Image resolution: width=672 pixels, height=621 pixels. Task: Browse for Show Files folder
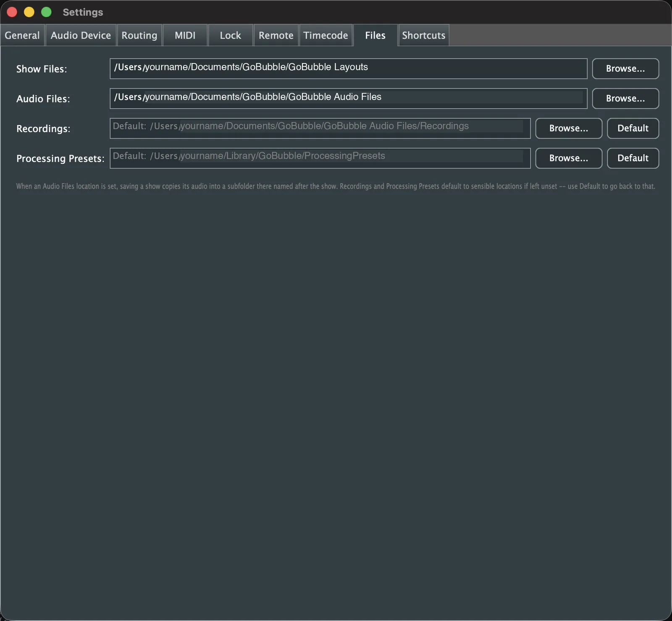[625, 68]
